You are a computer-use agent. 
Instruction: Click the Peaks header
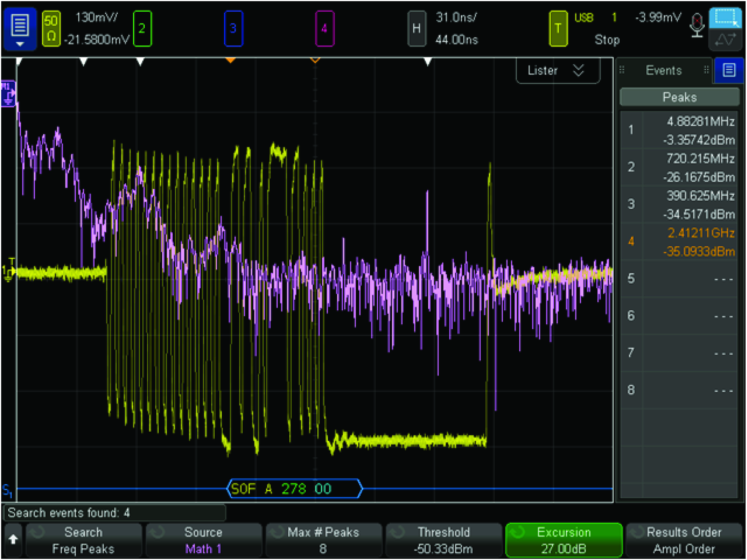tap(680, 97)
